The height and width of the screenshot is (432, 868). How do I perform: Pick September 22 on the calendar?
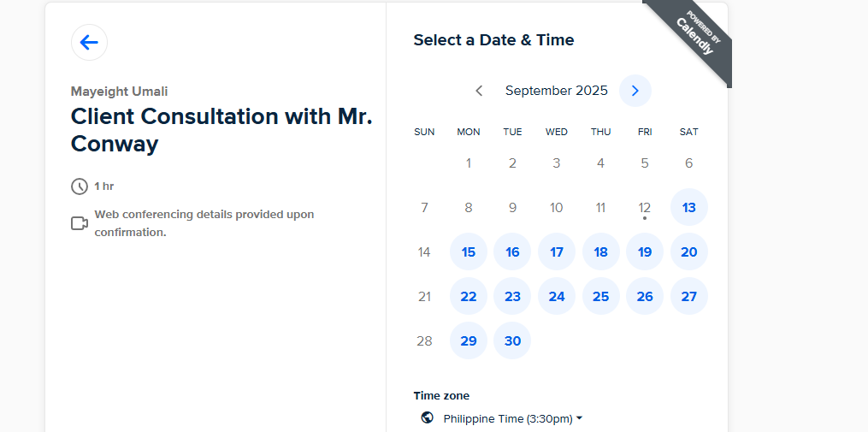tap(469, 297)
